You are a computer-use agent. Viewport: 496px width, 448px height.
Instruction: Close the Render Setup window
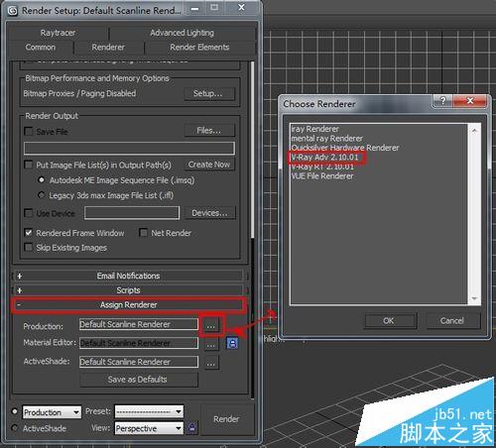[x=242, y=7]
